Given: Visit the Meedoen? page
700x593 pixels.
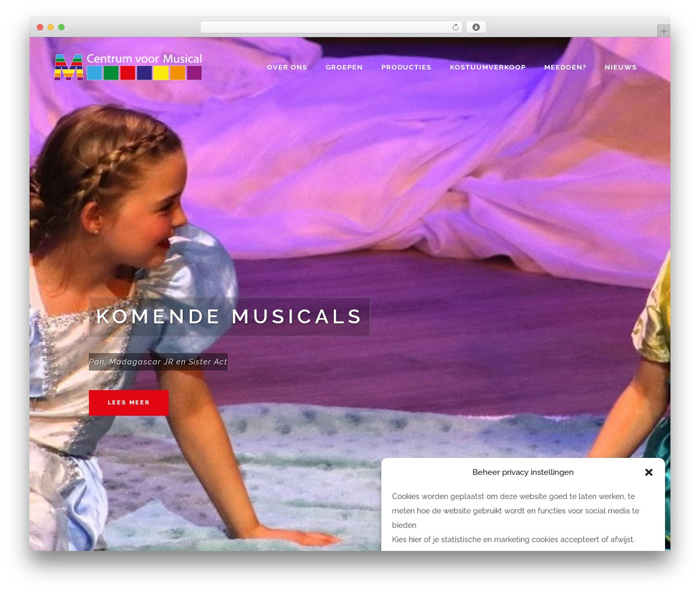Looking at the screenshot, I should pos(565,67).
